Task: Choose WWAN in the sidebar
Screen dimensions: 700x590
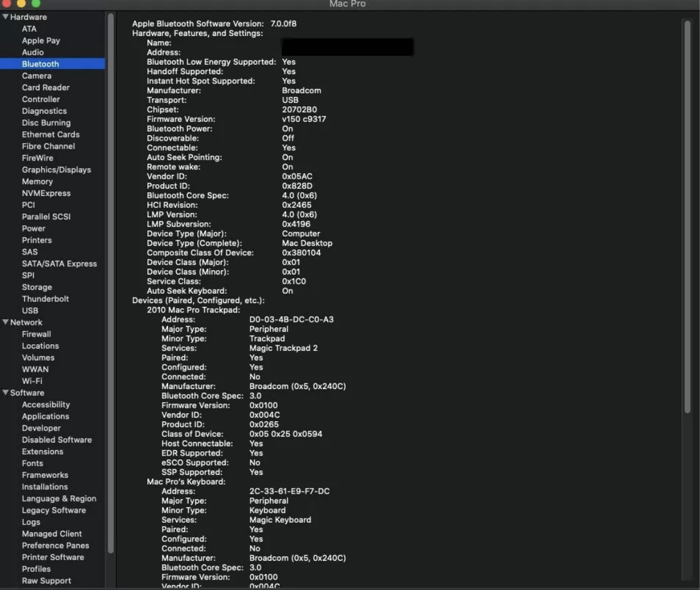Action: 35,369
